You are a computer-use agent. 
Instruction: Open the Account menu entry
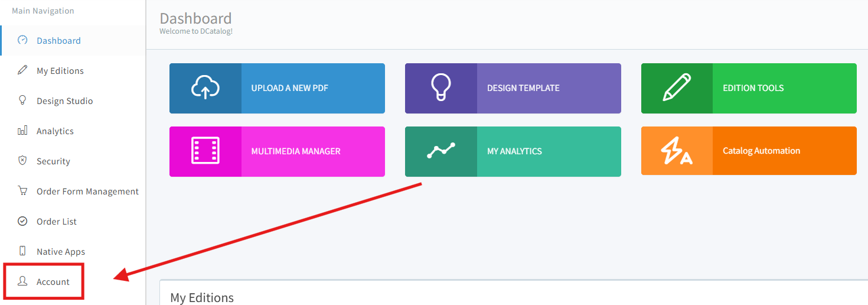tap(53, 282)
